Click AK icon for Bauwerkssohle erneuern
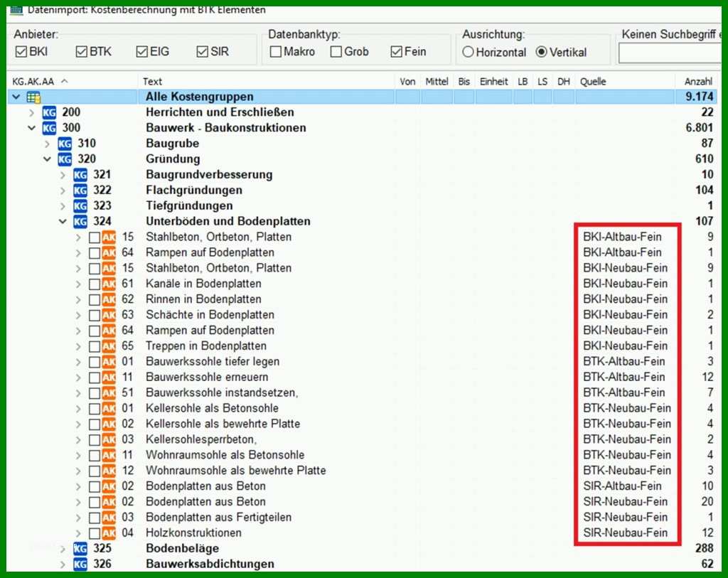 (109, 377)
